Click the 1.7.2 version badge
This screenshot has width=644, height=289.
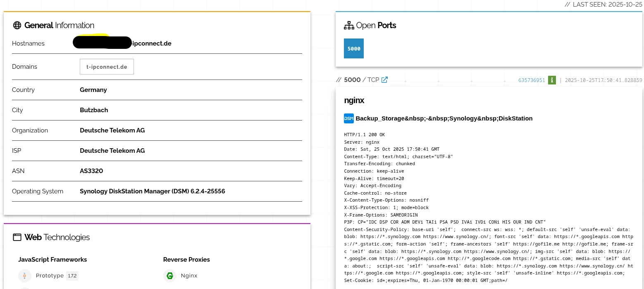pos(72,276)
